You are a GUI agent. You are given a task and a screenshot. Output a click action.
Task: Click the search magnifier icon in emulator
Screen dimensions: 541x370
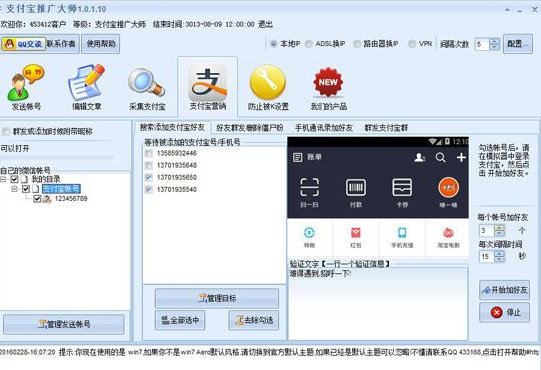(x=440, y=157)
